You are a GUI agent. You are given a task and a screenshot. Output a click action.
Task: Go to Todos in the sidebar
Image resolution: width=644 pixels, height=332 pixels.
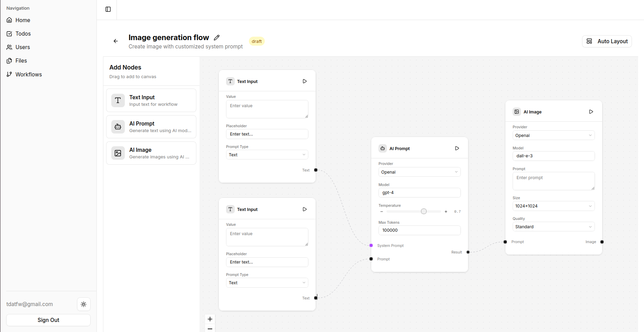click(x=23, y=34)
